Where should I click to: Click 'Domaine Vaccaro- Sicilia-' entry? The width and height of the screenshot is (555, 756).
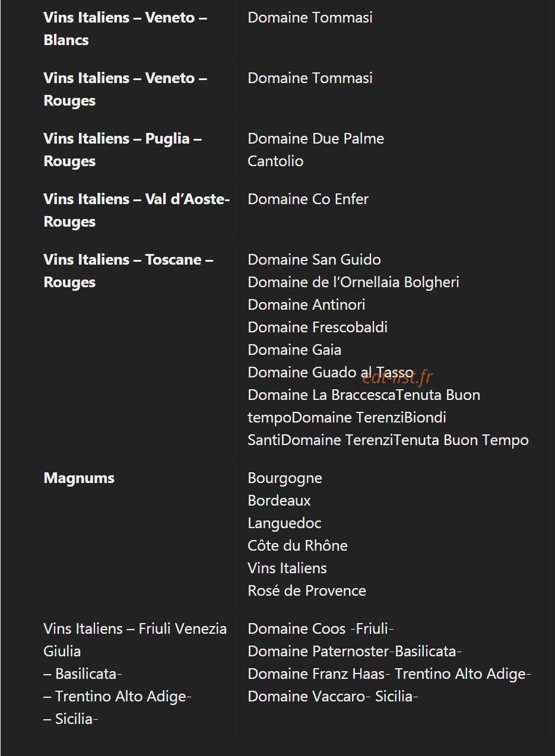pos(333,697)
